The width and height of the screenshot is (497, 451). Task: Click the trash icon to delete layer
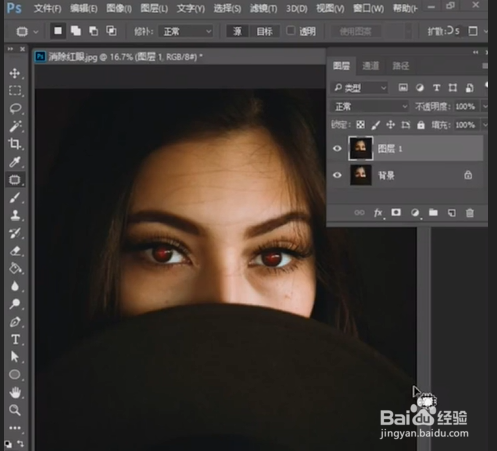point(470,213)
